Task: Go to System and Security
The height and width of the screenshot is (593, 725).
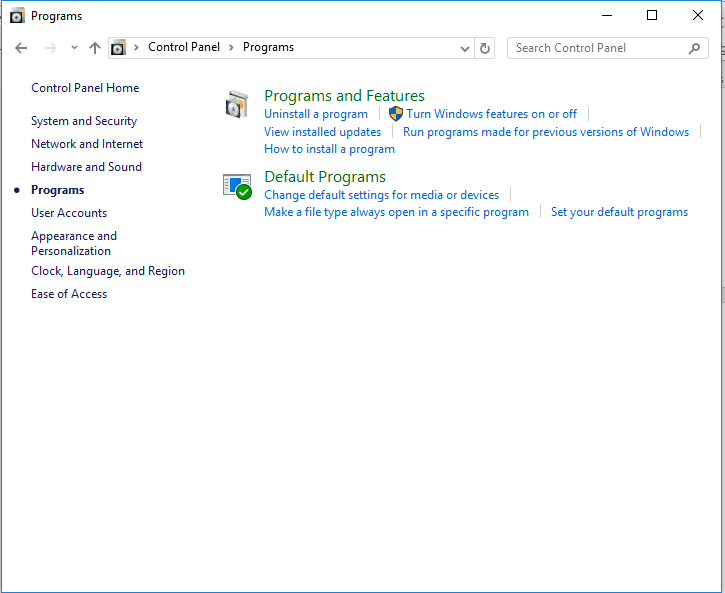Action: 84,121
